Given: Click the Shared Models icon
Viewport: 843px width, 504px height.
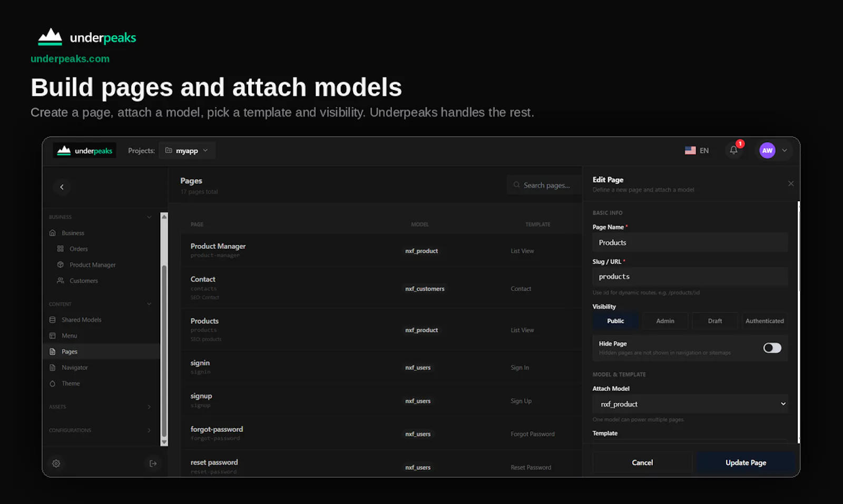Looking at the screenshot, I should [x=53, y=320].
